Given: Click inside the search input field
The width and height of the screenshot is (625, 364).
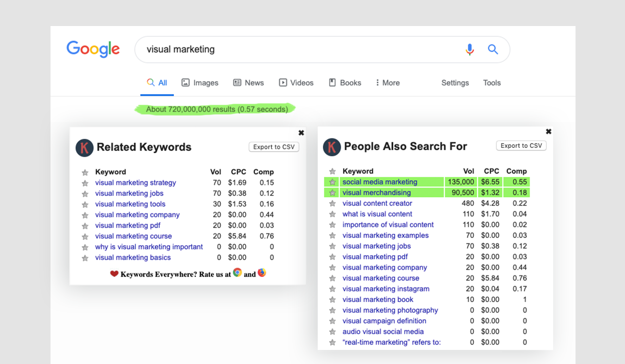Looking at the screenshot, I should pyautogui.click(x=260, y=49).
